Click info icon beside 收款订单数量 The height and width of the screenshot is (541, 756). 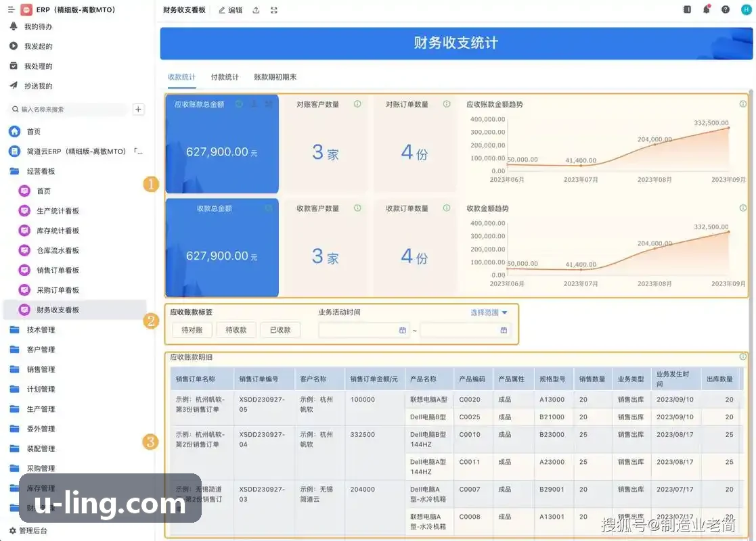point(447,208)
